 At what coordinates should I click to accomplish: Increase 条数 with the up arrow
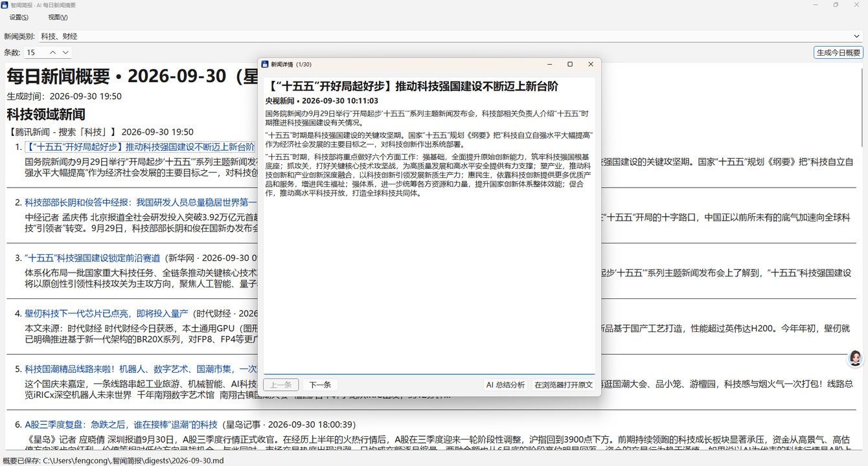(x=53, y=52)
